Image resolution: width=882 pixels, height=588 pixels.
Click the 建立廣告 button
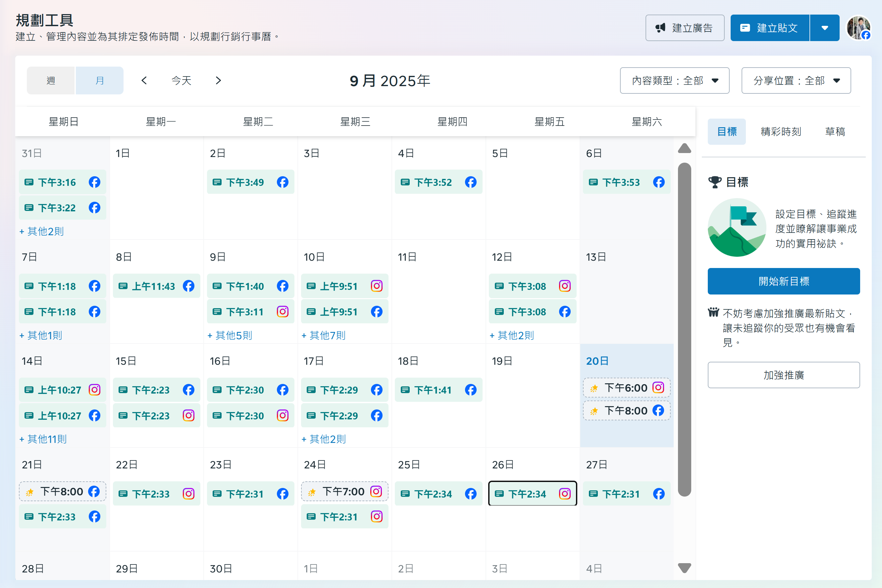(685, 28)
